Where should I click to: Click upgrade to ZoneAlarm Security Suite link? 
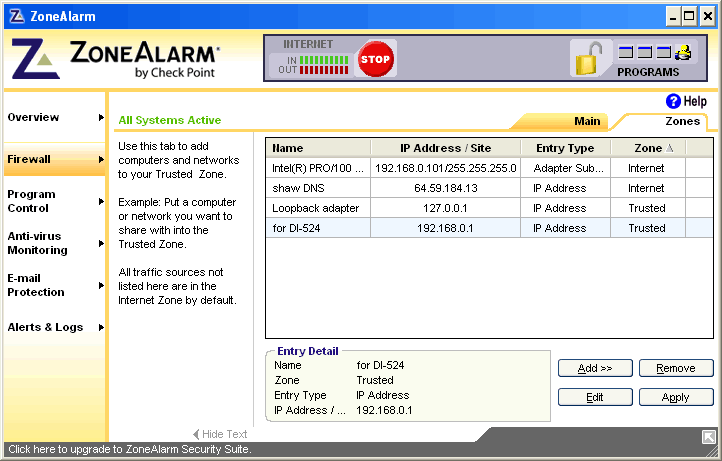[130, 449]
